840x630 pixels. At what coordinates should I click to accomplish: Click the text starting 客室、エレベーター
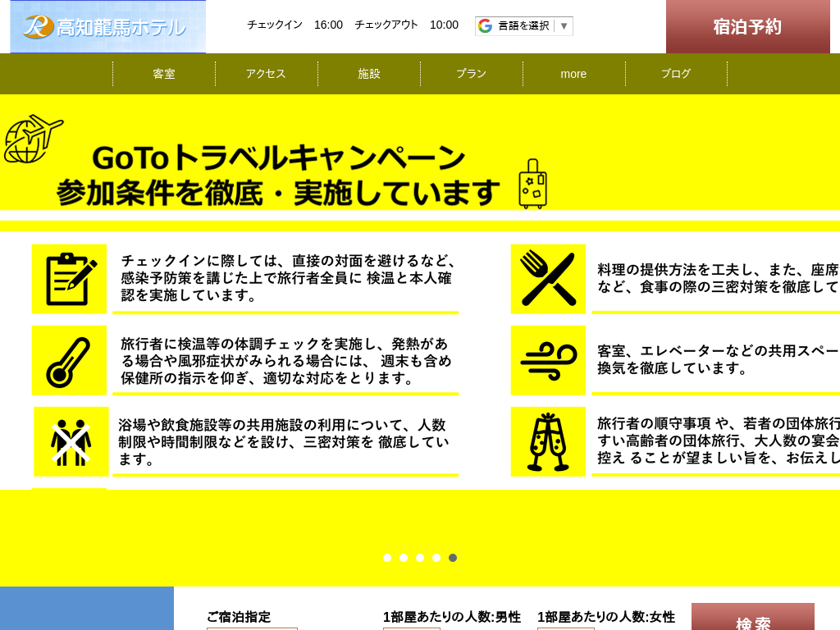(719, 359)
